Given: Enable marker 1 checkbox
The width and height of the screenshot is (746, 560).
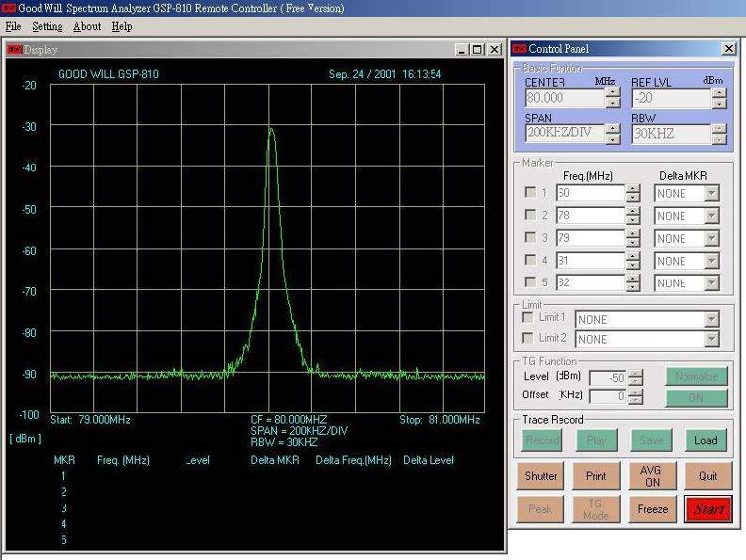Looking at the screenshot, I should coord(529,193).
